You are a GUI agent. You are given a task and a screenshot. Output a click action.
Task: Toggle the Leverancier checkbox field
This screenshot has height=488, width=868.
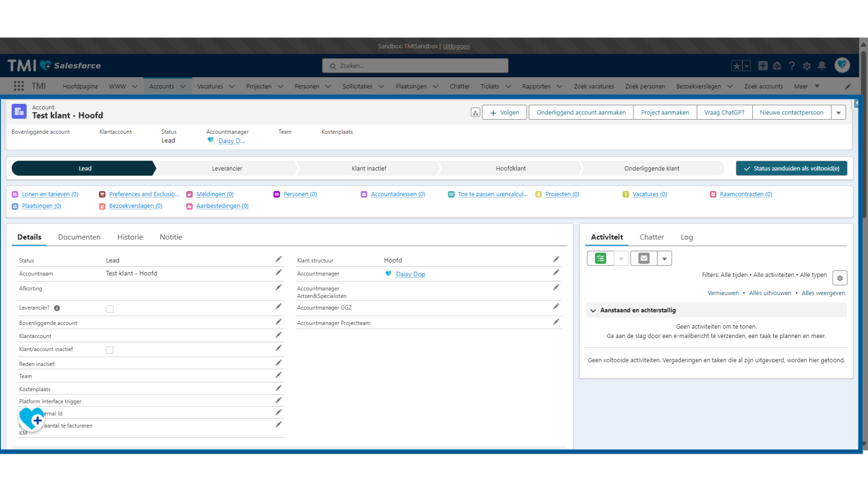pyautogui.click(x=109, y=309)
